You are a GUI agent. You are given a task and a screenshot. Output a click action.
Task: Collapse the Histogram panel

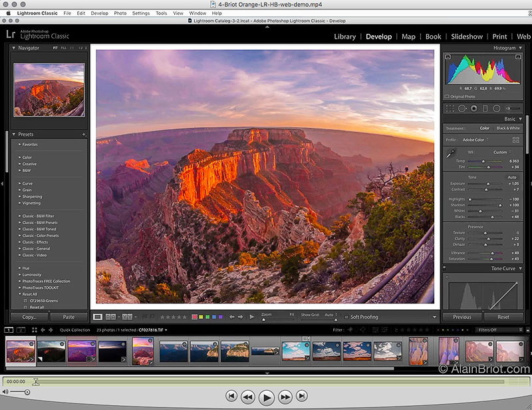[x=519, y=48]
